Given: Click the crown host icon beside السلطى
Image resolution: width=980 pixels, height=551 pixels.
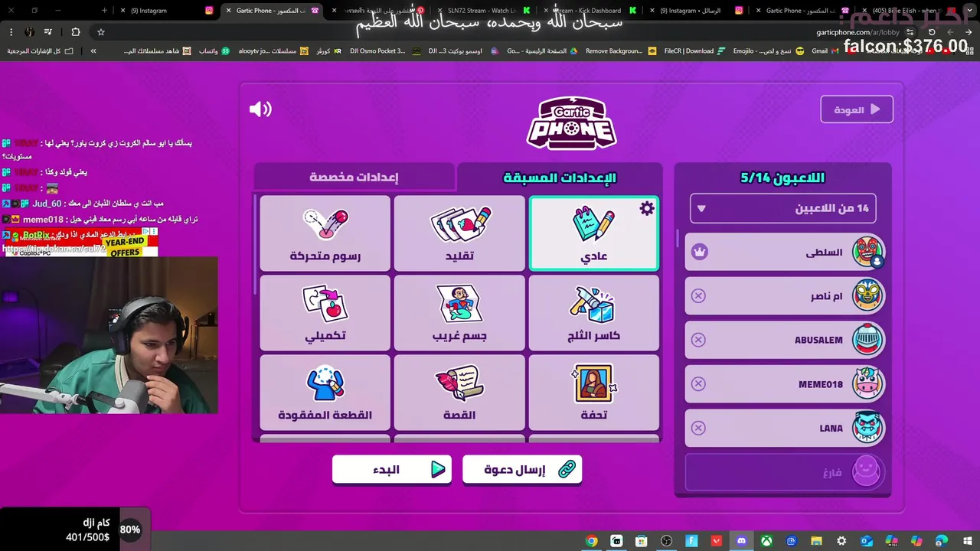Looking at the screenshot, I should pos(699,252).
